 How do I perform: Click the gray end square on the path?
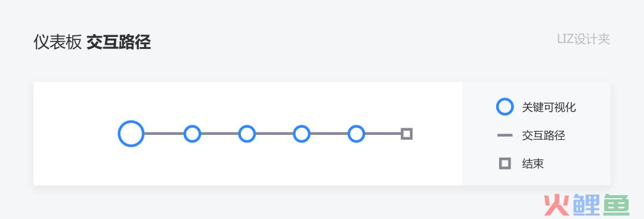(x=407, y=134)
